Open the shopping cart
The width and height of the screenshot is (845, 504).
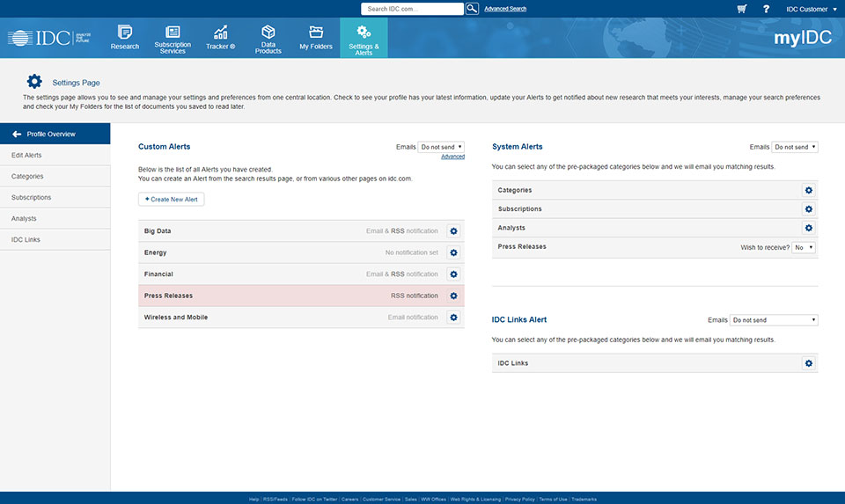pyautogui.click(x=742, y=9)
